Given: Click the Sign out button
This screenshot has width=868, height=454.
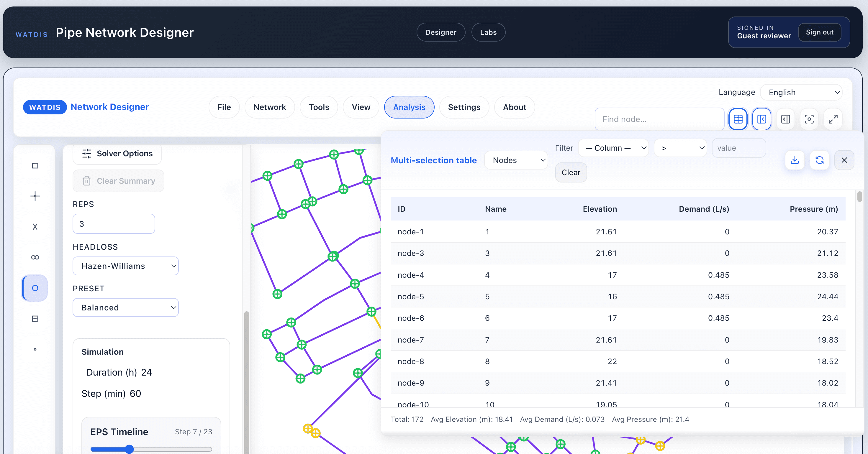Looking at the screenshot, I should (x=819, y=32).
